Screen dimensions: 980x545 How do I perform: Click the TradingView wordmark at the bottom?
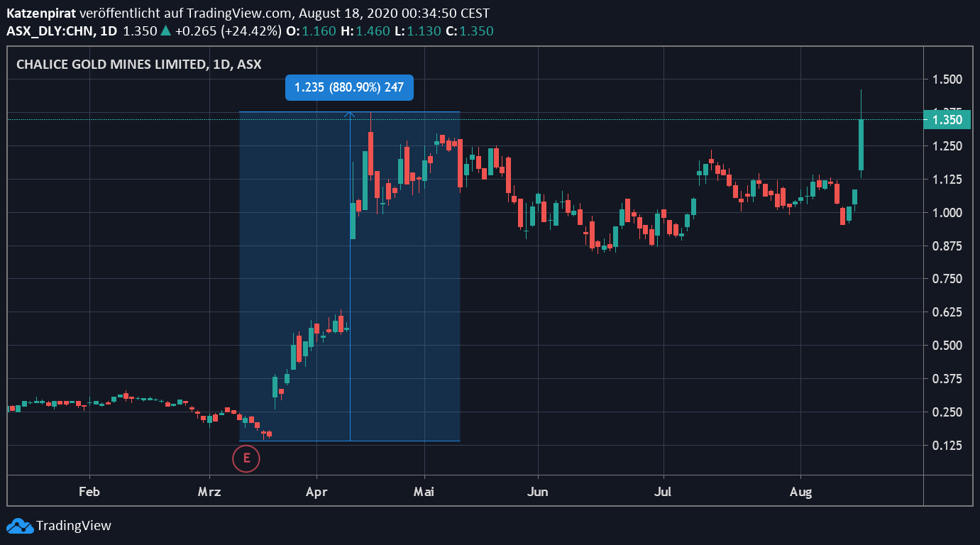click(x=74, y=526)
